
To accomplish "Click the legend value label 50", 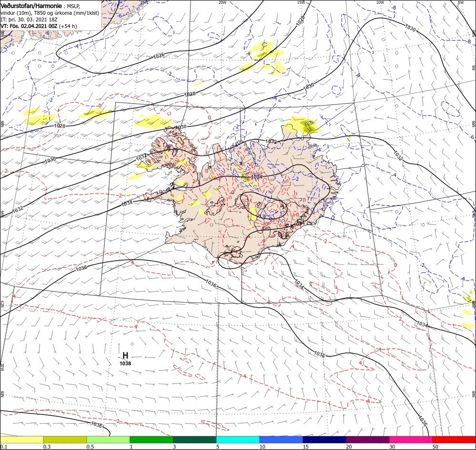I will coord(436,447).
